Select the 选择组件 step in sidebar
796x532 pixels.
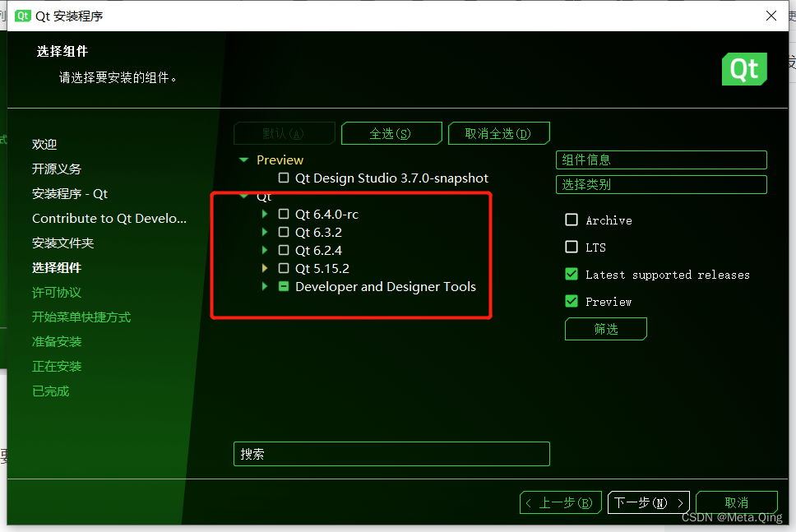pos(57,267)
